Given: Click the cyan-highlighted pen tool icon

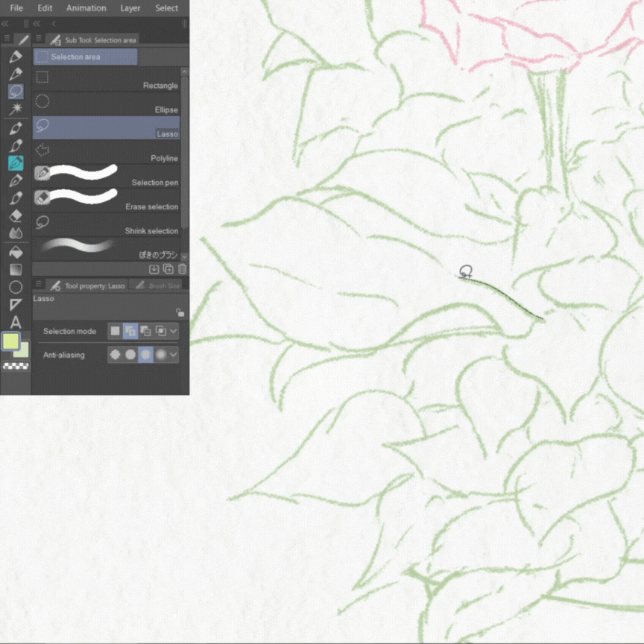Looking at the screenshot, I should tap(16, 163).
